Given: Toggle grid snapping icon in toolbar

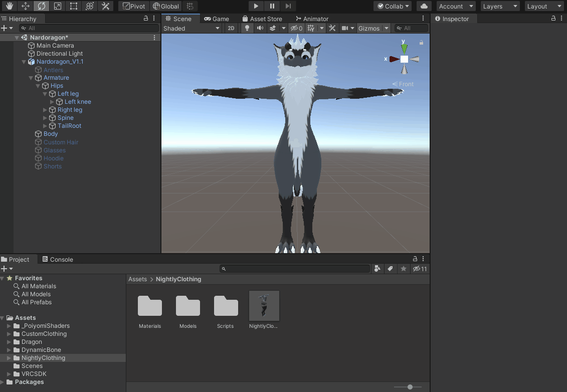Looking at the screenshot, I should 190,6.
